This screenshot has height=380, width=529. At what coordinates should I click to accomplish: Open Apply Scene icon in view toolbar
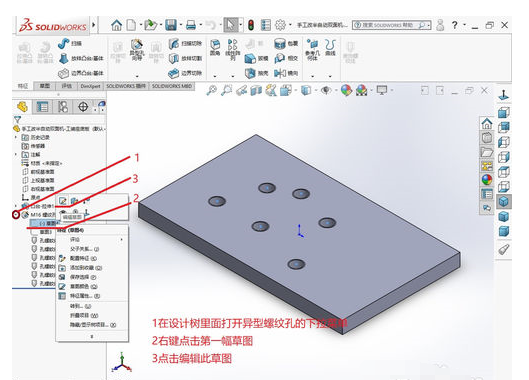[x=361, y=90]
